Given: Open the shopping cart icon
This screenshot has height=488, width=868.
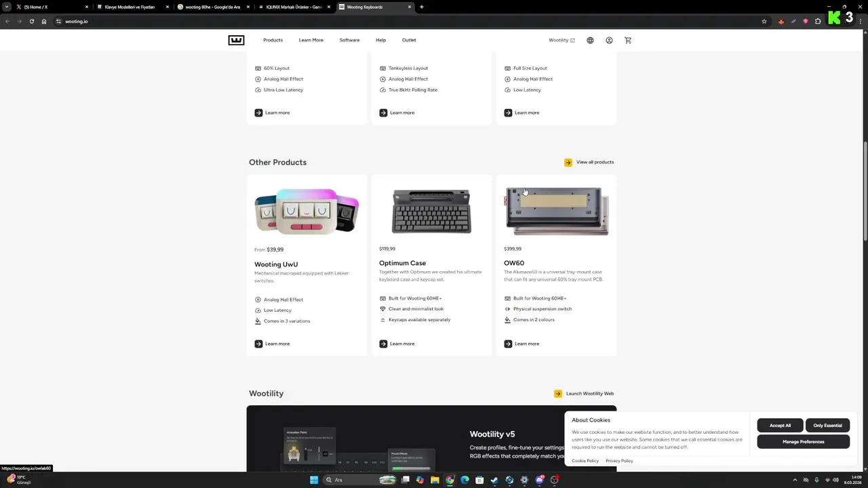Looking at the screenshot, I should [628, 40].
